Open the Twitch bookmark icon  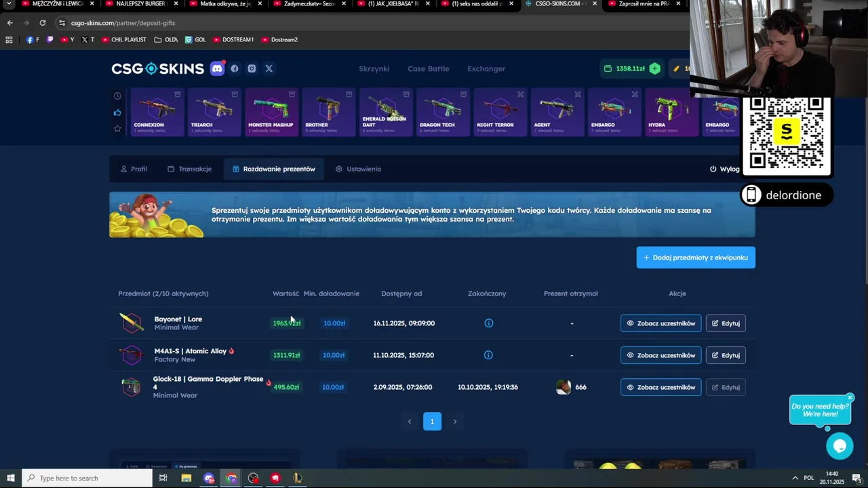[x=50, y=40]
